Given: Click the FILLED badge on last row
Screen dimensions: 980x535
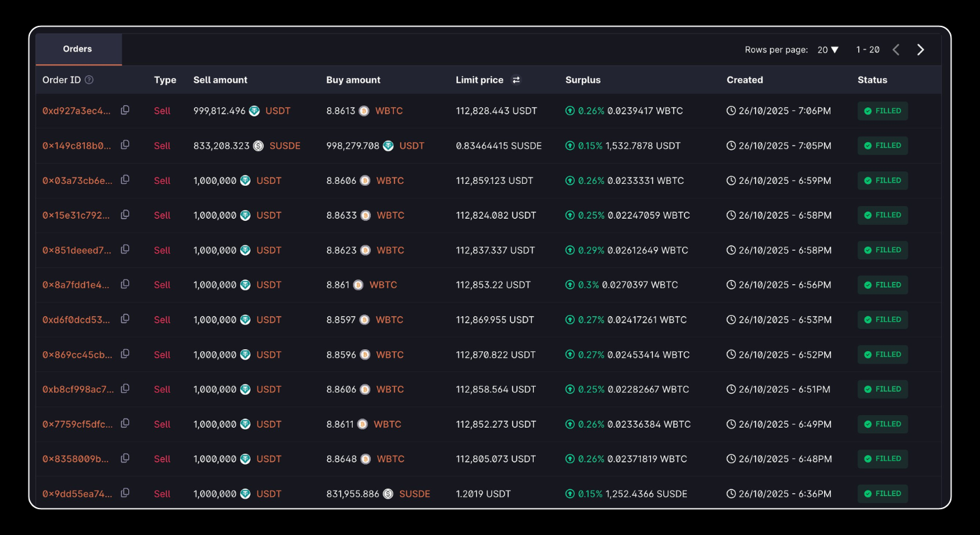Looking at the screenshot, I should click(x=883, y=493).
